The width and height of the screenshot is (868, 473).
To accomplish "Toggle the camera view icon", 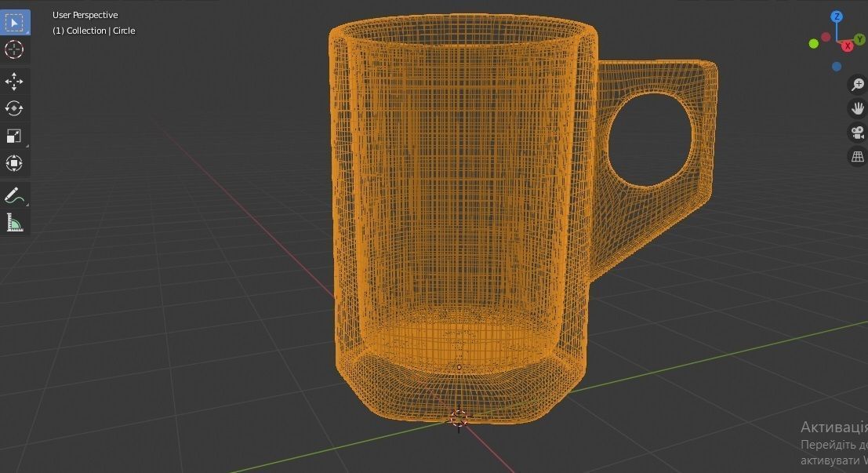I will click(858, 133).
